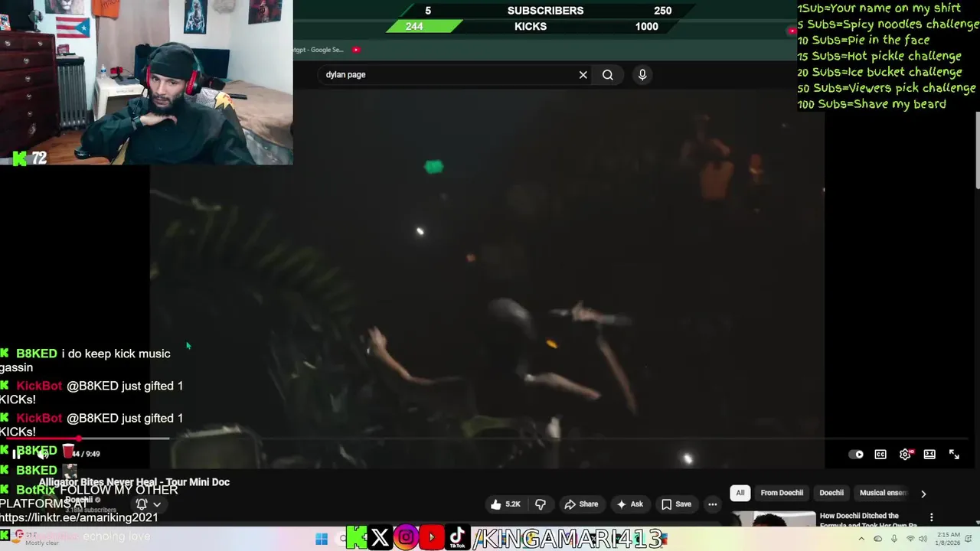Open the three-dot more actions menu
980x551 pixels.
(x=713, y=504)
